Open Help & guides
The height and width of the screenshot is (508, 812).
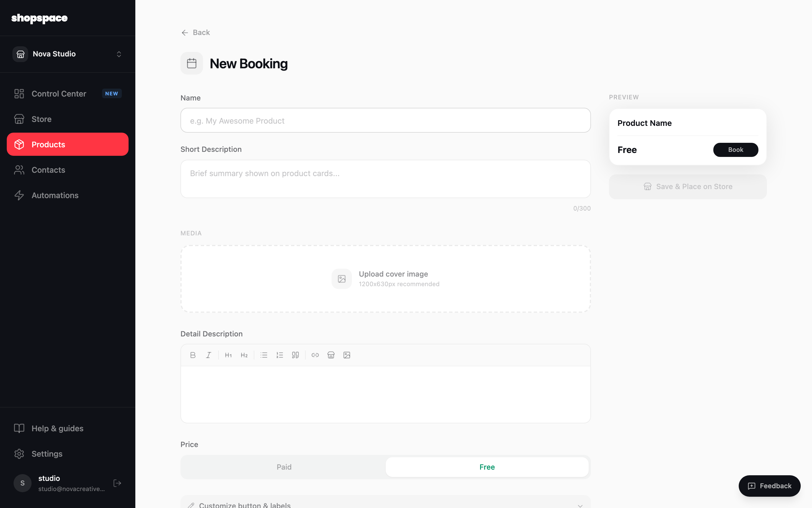pos(67,428)
